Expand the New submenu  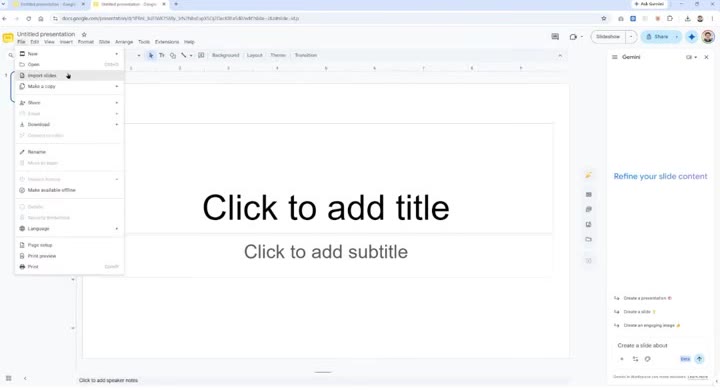[117, 54]
